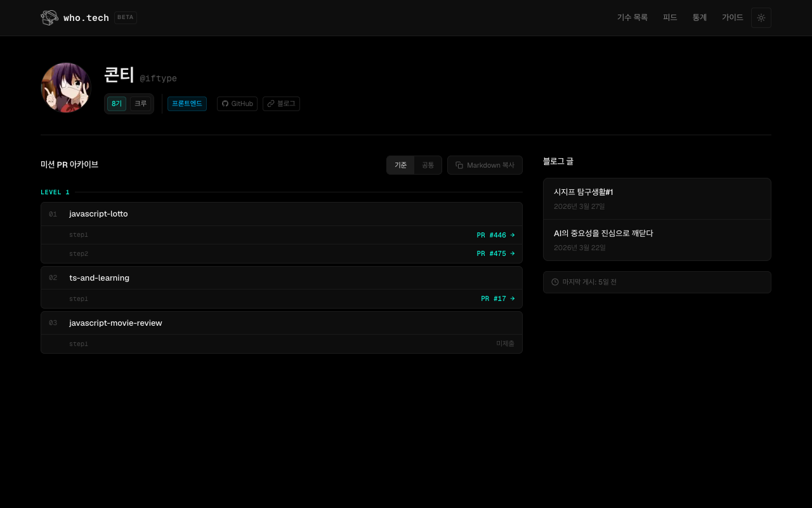The width and height of the screenshot is (812, 508).
Task: Open PR #17 for ts-and-learning
Action: pos(497,299)
